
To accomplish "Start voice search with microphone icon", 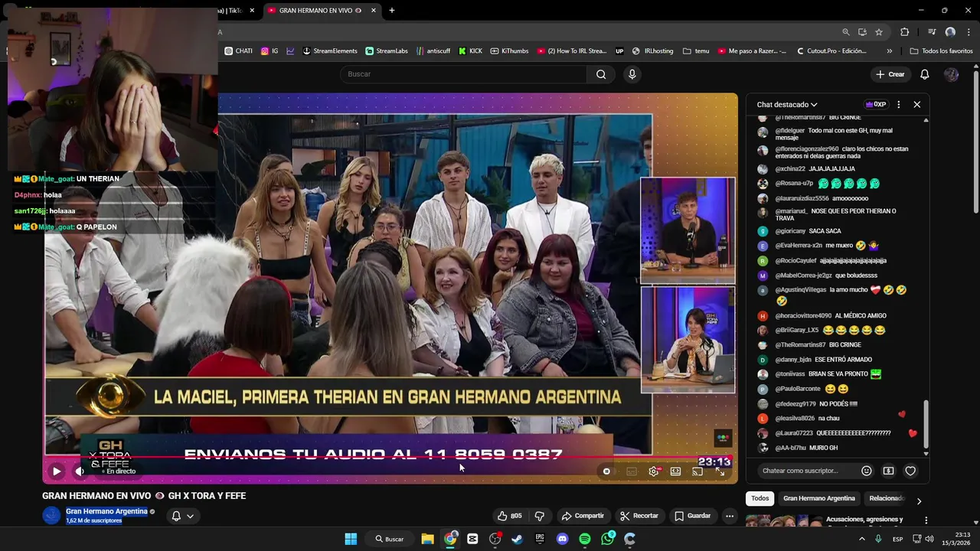I will point(632,74).
